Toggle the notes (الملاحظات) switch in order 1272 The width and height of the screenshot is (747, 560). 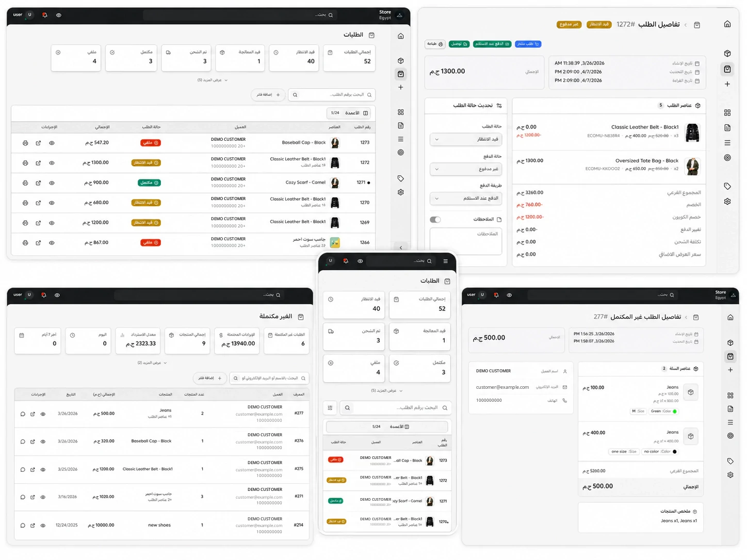point(435,220)
